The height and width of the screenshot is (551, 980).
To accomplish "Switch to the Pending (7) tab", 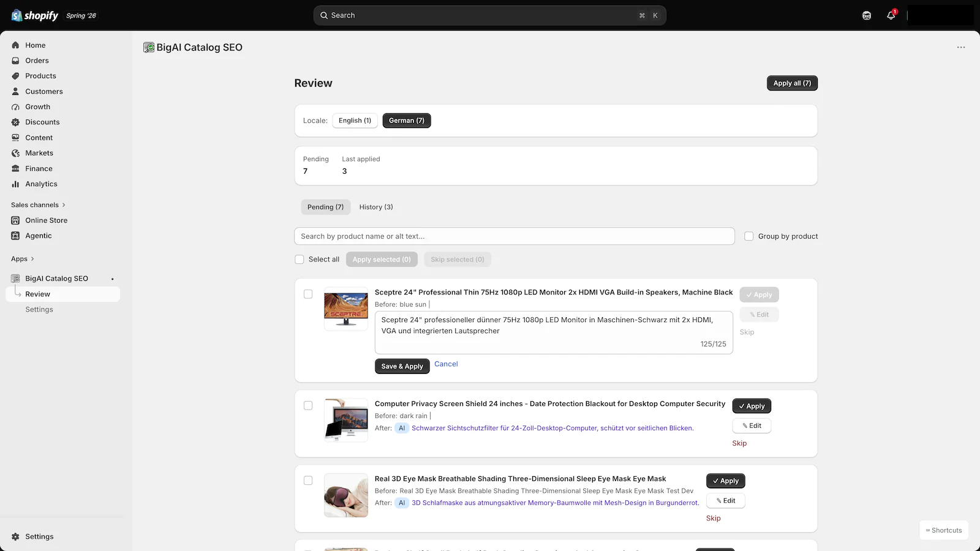I will 326,207.
